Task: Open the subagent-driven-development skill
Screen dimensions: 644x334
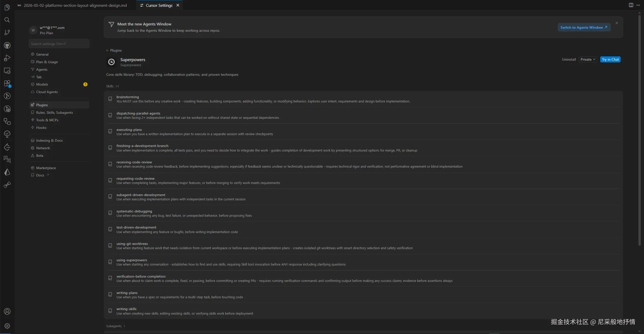Action: tap(364, 197)
